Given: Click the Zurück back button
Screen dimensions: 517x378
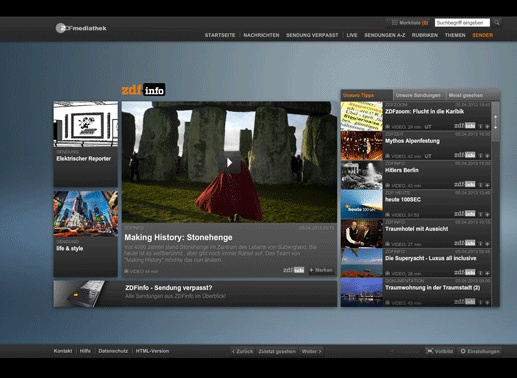Looking at the screenshot, I should [242, 351].
